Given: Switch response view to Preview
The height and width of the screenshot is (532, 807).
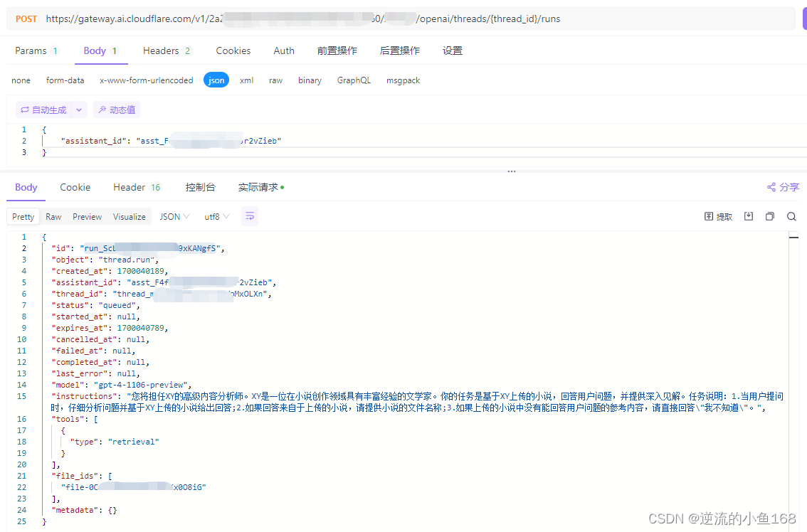Looking at the screenshot, I should click(87, 216).
